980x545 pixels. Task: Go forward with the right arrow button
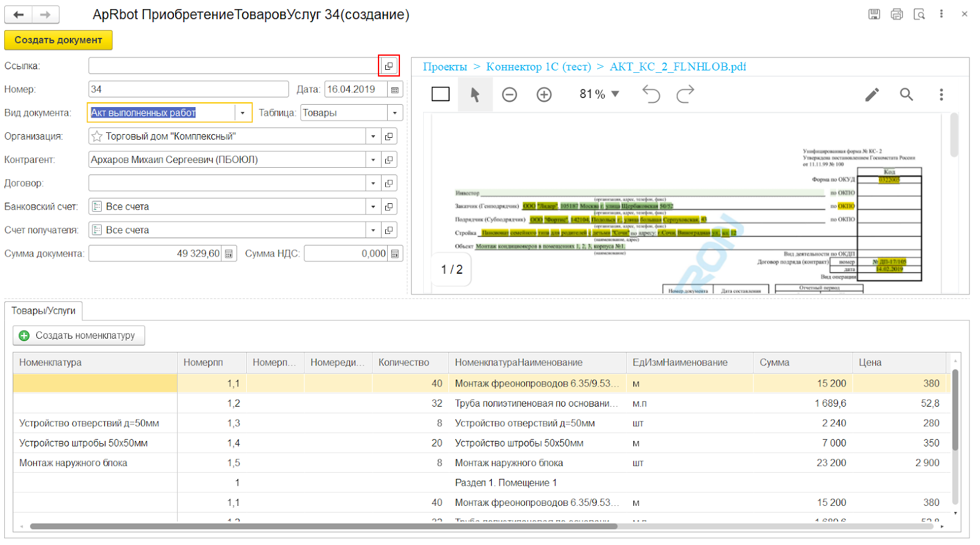[x=46, y=15]
